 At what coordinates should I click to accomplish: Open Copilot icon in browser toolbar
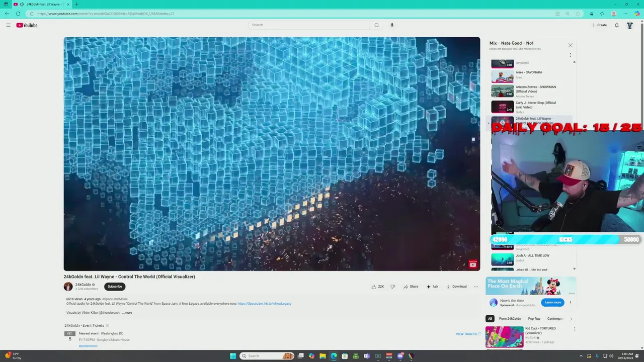pos(637,14)
